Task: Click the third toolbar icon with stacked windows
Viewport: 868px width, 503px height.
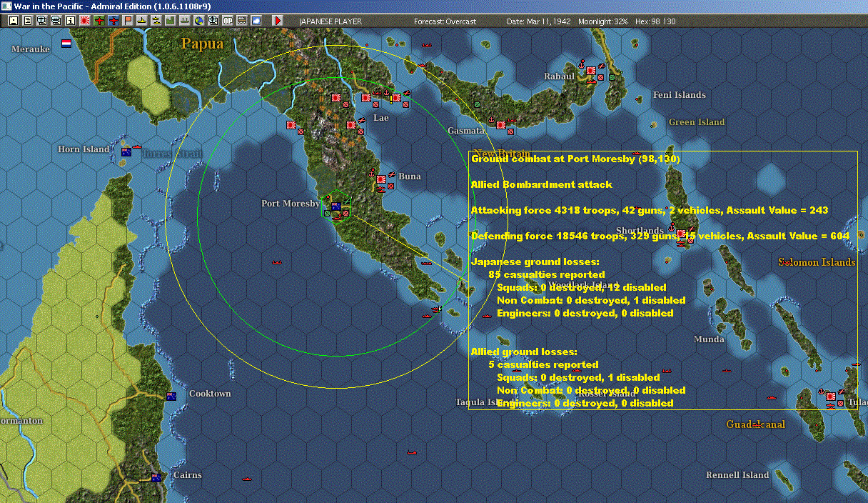Action: pos(41,21)
